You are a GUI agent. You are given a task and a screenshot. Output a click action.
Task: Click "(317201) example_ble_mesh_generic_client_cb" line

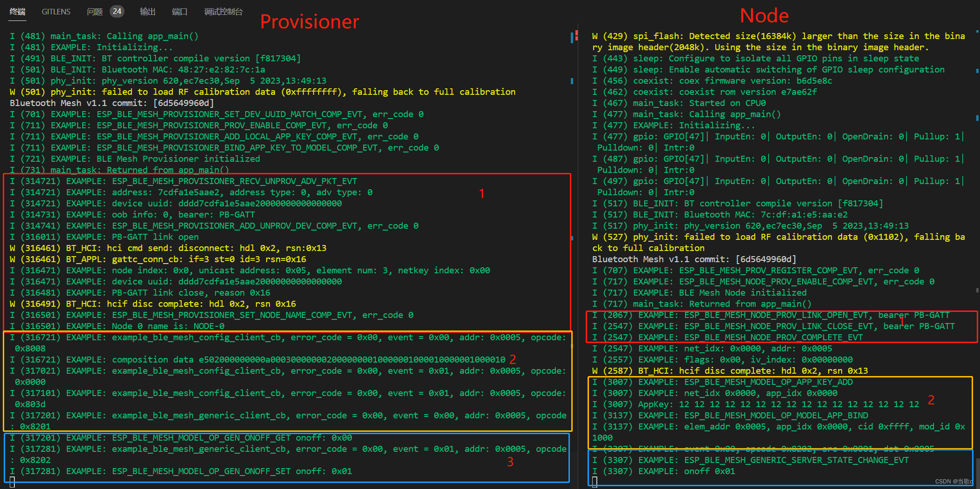288,421
